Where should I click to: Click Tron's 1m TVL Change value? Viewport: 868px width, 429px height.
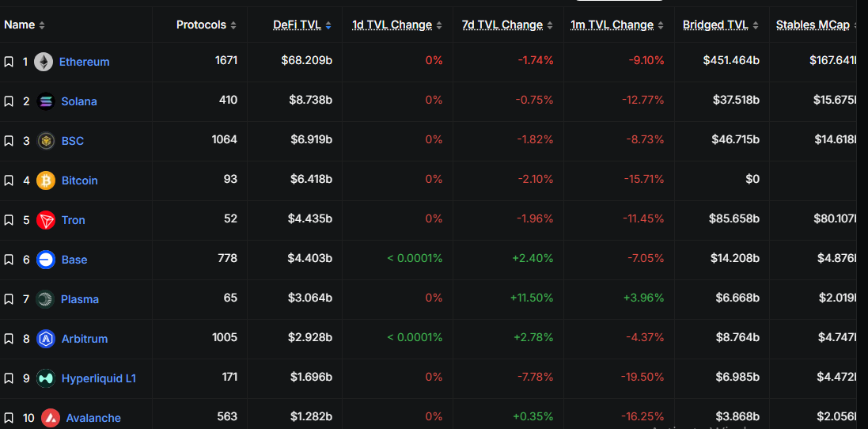tap(643, 218)
